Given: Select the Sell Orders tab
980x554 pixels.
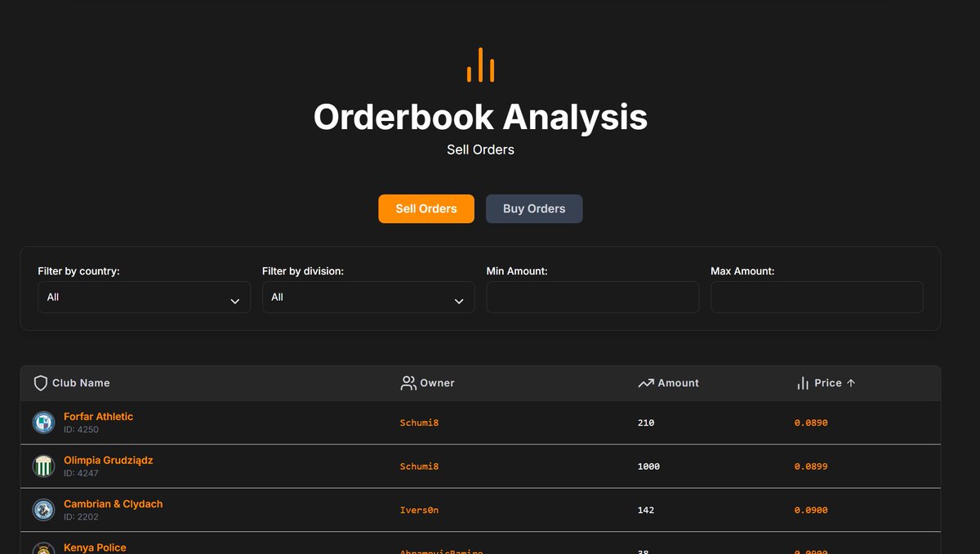Looking at the screenshot, I should pos(425,208).
